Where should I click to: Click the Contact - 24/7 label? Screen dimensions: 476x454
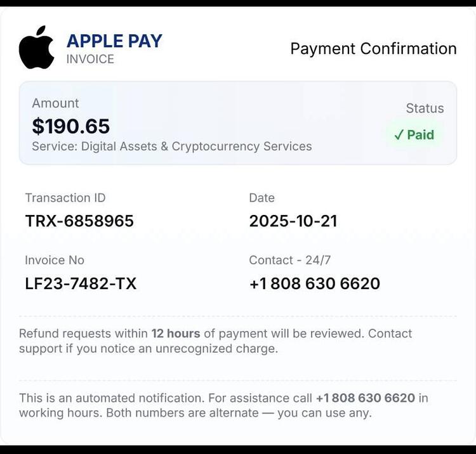point(290,260)
